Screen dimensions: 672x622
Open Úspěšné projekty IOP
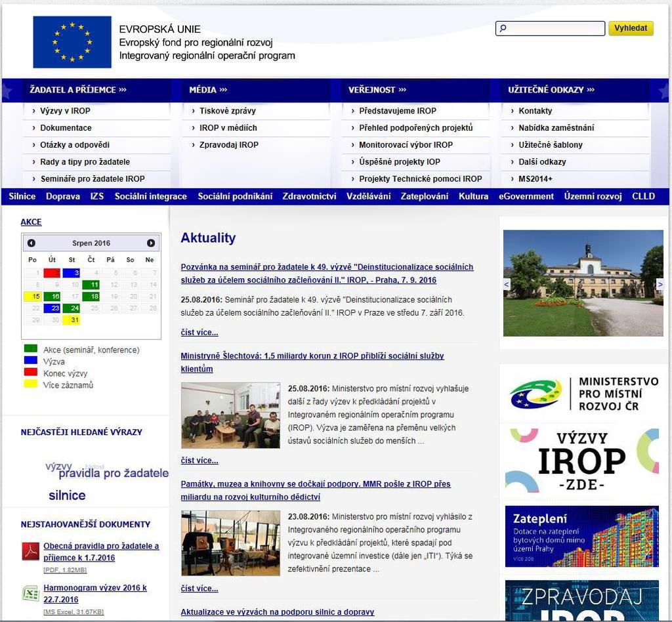400,162
